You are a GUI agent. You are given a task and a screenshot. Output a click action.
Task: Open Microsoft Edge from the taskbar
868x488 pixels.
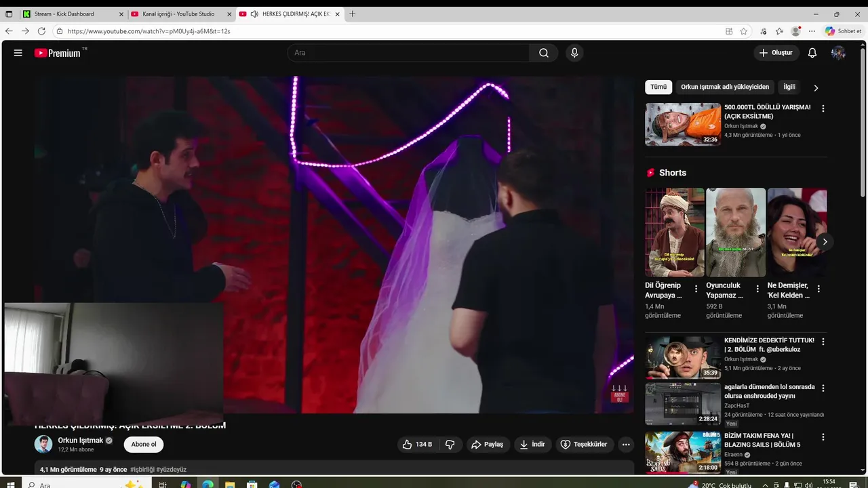tap(208, 485)
